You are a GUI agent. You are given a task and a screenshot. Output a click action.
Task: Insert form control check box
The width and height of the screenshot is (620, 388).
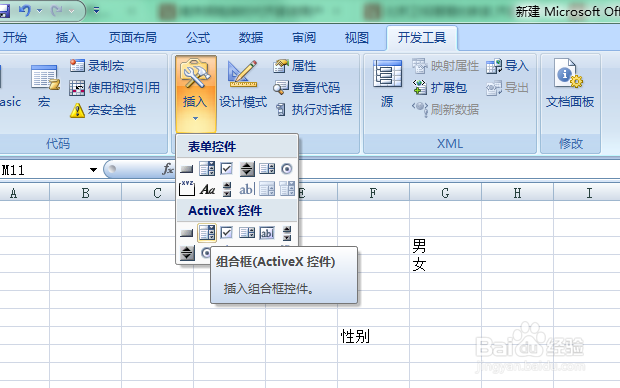coord(227,169)
